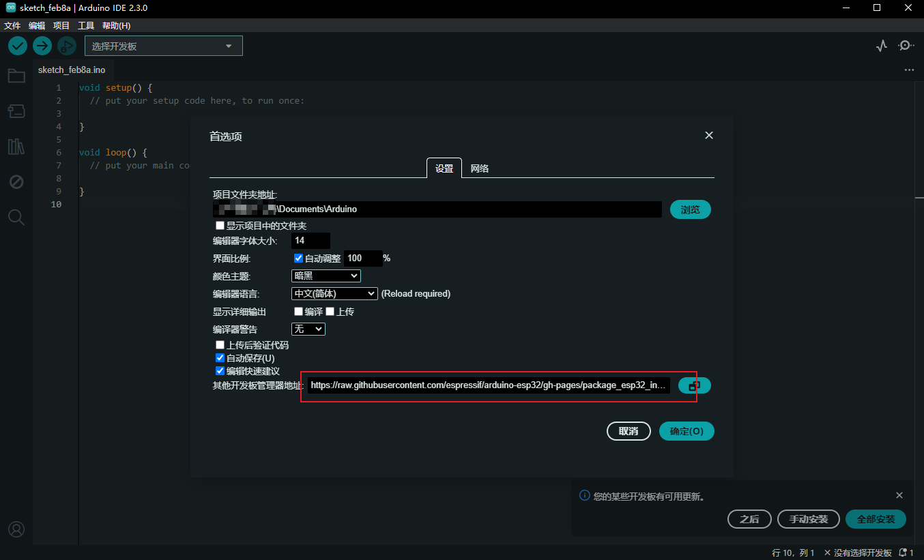Open the Library Manager sidebar icon

pyautogui.click(x=16, y=146)
